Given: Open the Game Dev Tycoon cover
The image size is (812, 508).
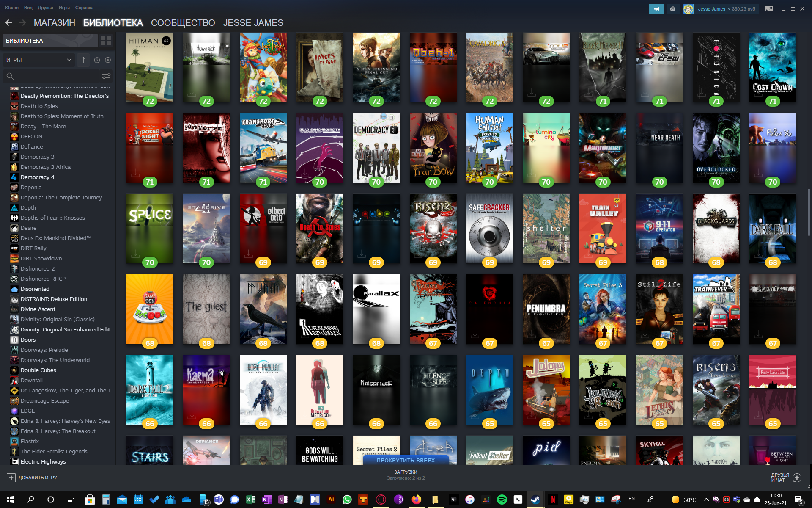Looking at the screenshot, I should coord(150,309).
